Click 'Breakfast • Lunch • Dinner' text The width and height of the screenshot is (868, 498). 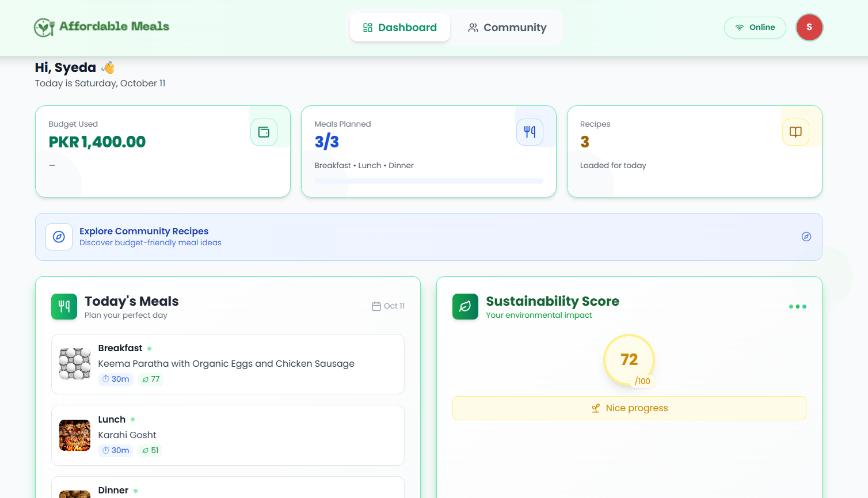pos(364,166)
